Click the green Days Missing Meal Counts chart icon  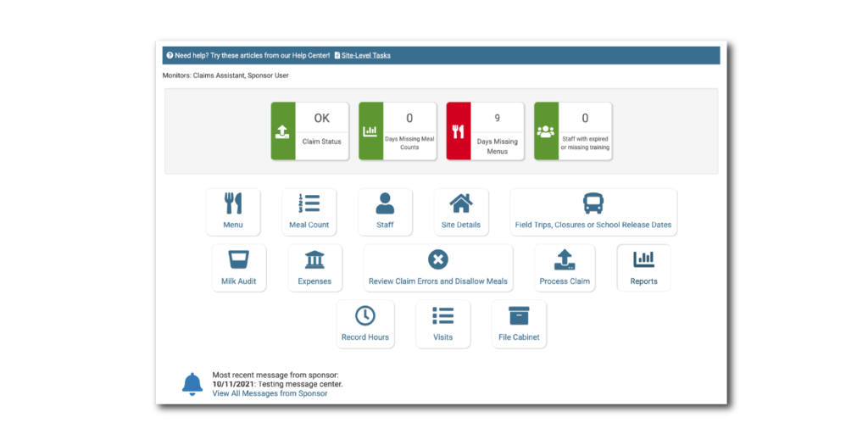coord(370,131)
